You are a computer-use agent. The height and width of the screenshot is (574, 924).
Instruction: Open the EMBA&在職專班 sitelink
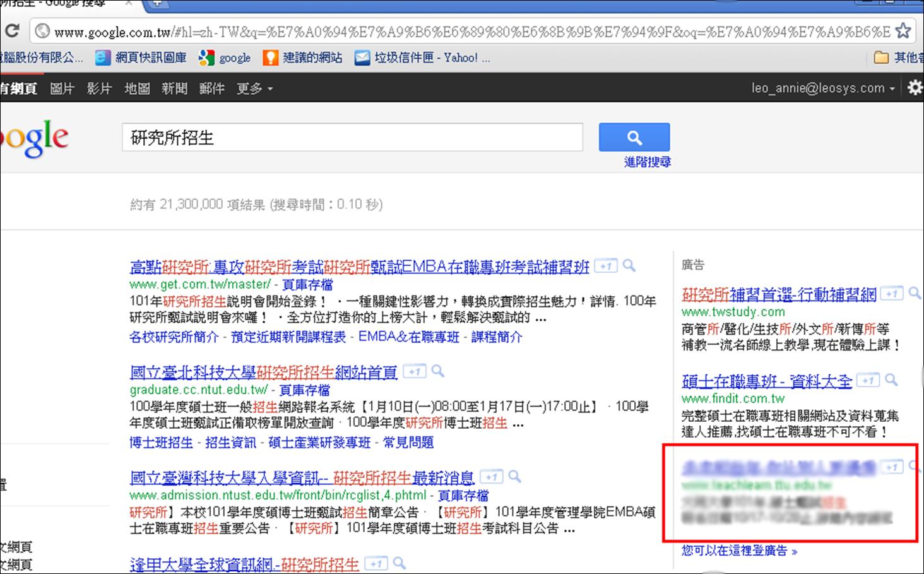point(409,337)
